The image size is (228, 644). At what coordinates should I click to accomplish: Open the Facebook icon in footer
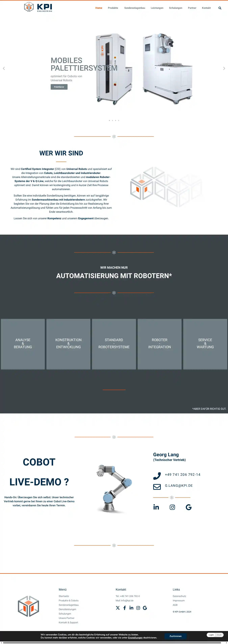pos(124,608)
